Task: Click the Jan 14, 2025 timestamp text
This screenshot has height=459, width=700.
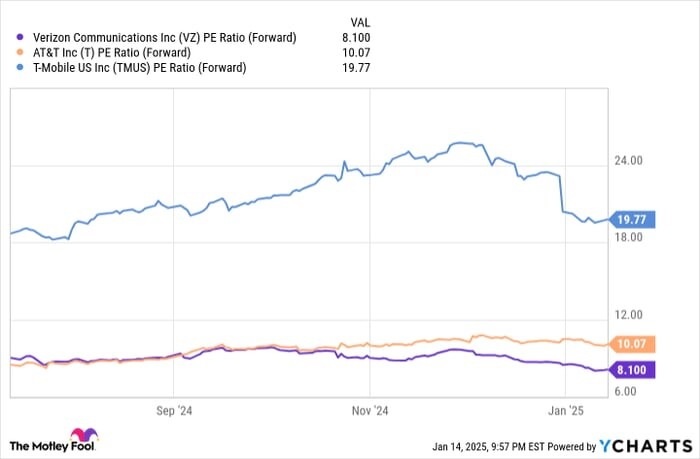Action: pos(488,446)
